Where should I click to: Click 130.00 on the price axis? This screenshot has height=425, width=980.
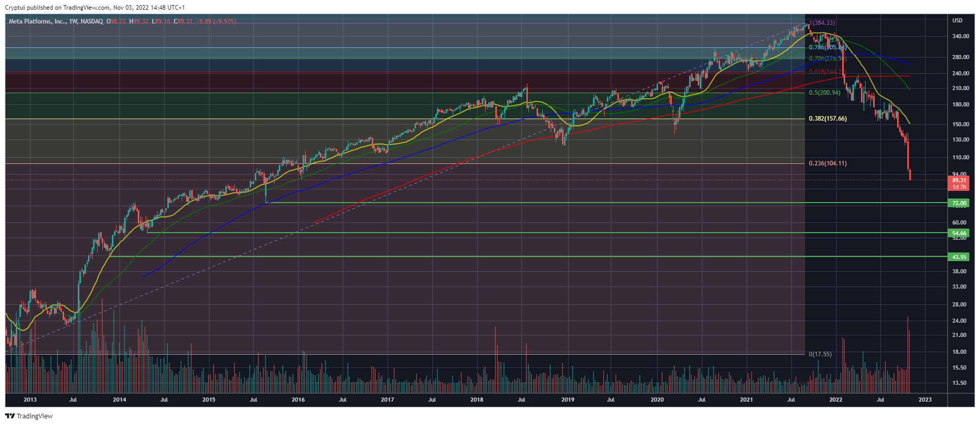click(x=960, y=139)
